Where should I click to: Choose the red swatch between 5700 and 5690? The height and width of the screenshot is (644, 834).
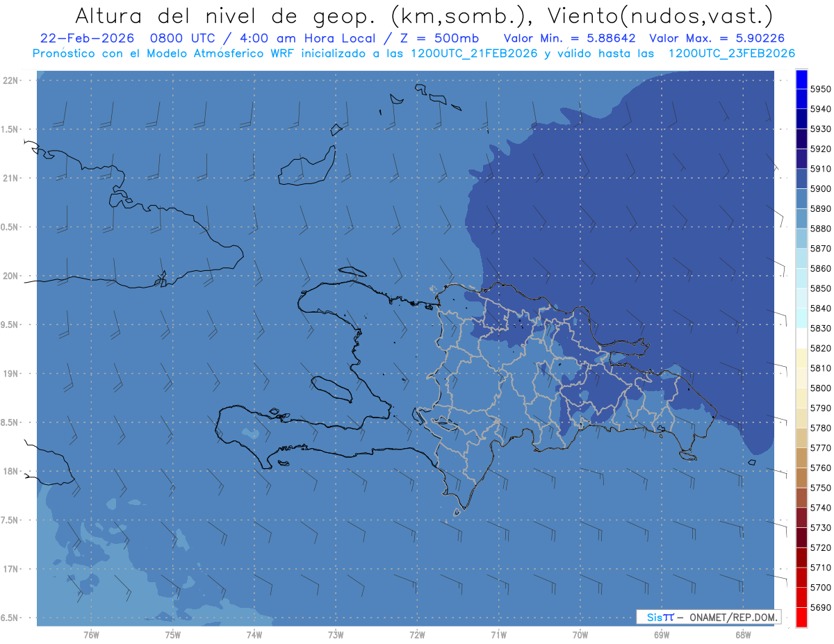click(801, 597)
